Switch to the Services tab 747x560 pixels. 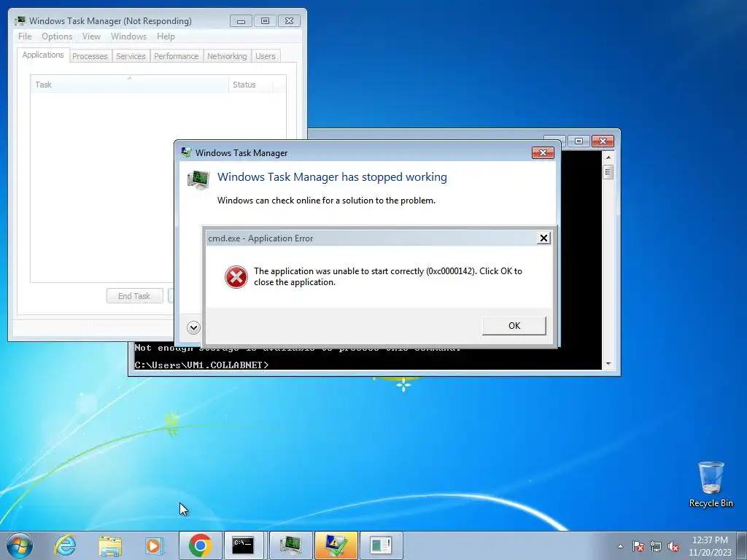(131, 56)
